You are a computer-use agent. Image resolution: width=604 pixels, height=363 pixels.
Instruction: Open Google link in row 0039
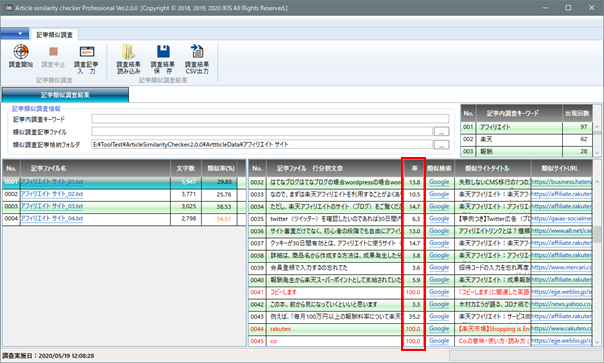click(x=439, y=267)
